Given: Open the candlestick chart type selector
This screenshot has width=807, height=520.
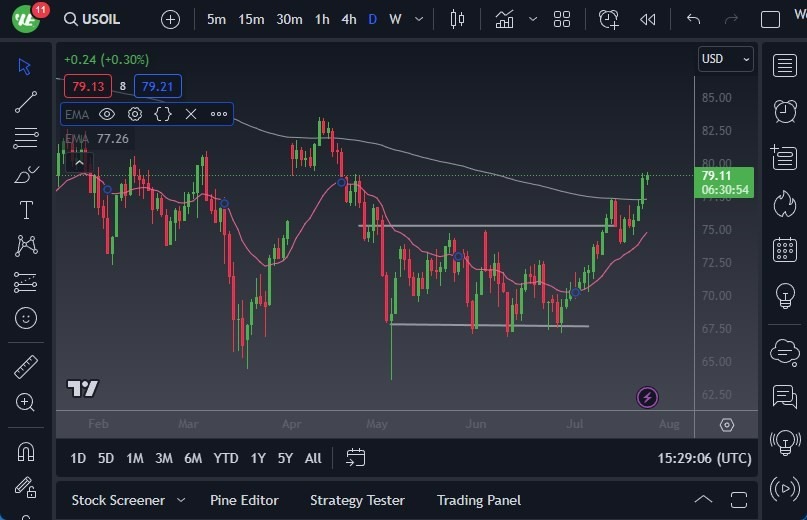Looking at the screenshot, I should click(458, 19).
